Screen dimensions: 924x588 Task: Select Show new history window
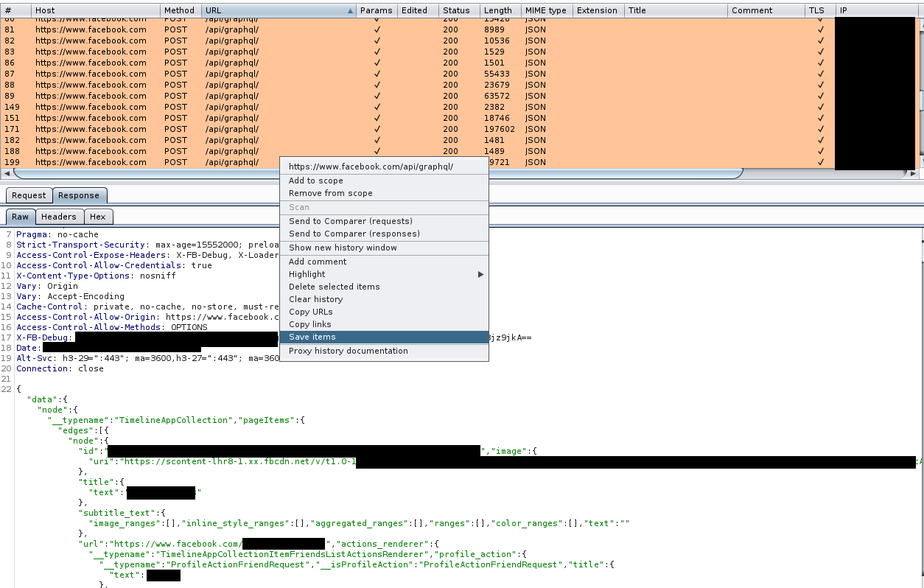click(x=384, y=248)
